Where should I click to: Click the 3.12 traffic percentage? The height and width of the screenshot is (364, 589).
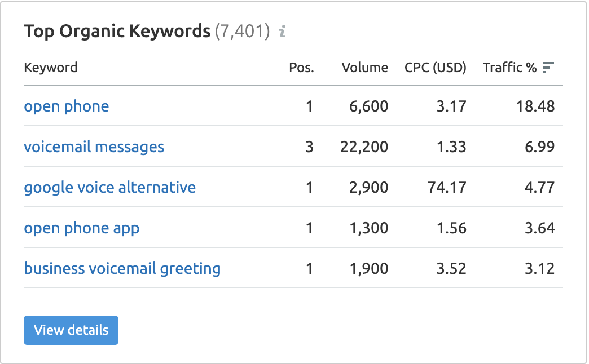[540, 269]
